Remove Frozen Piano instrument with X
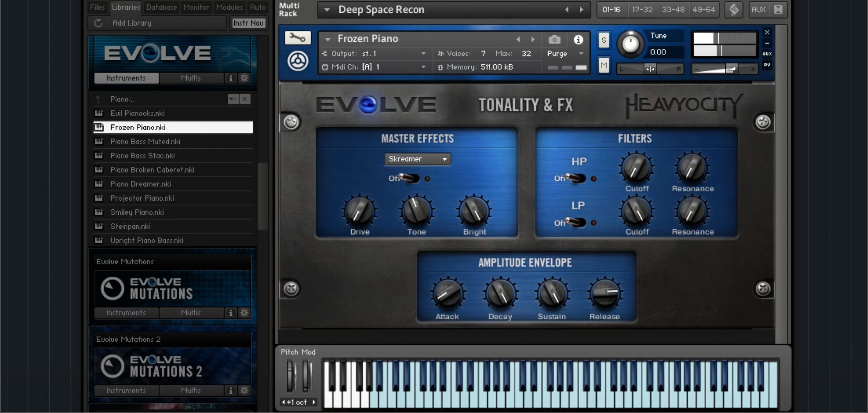This screenshot has width=868, height=413. 767,32
